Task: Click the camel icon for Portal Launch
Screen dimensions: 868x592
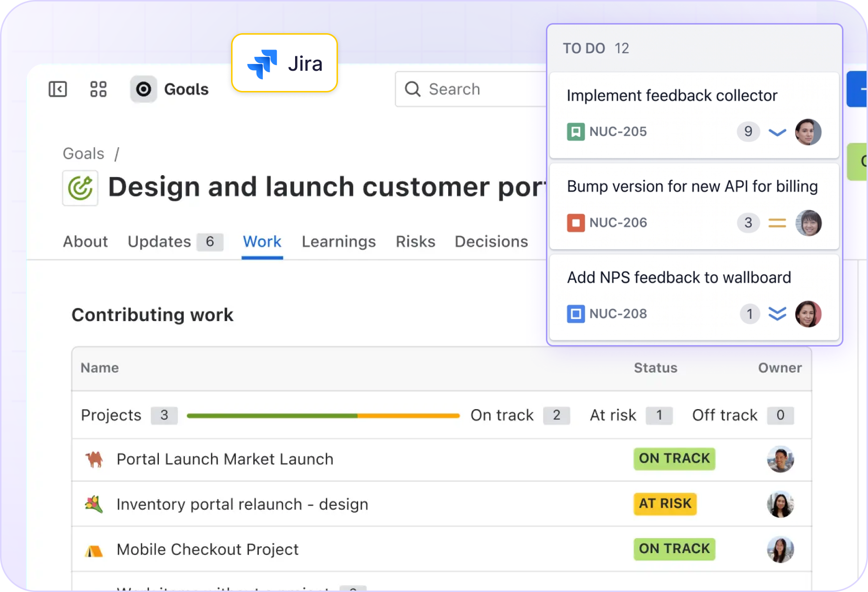Action: tap(94, 459)
